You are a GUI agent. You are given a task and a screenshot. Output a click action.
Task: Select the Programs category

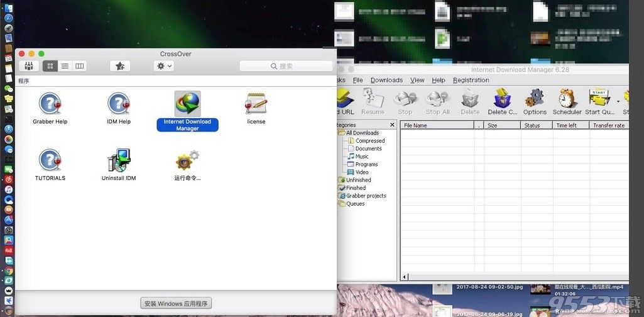point(366,164)
